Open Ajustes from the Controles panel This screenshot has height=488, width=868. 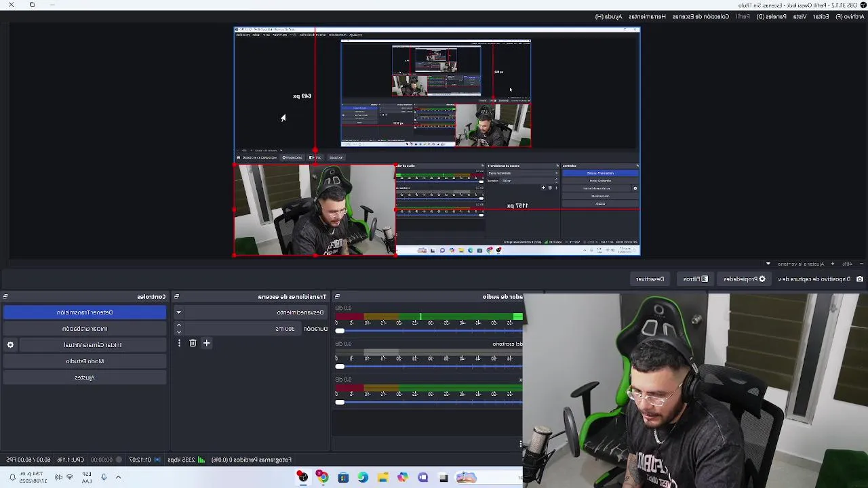click(85, 378)
